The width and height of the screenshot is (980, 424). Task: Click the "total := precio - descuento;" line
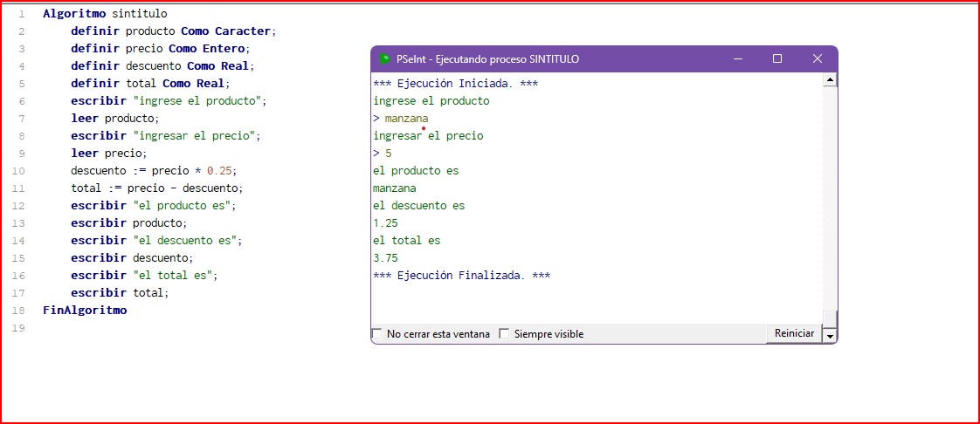pos(156,188)
